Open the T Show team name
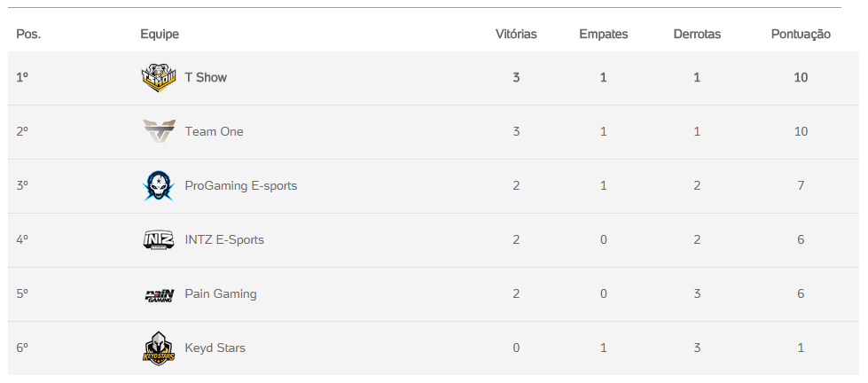Viewport: 868px width, 383px height. [x=206, y=78]
